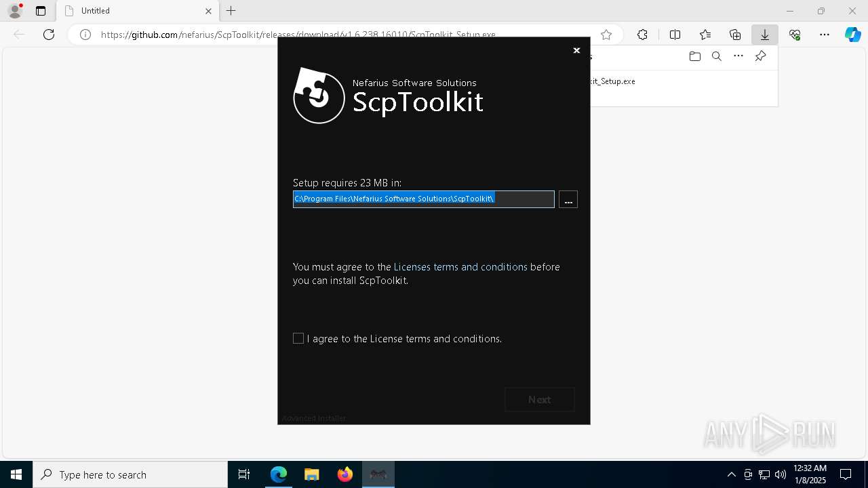
Task: Pin the Downloads panel
Action: tap(760, 56)
